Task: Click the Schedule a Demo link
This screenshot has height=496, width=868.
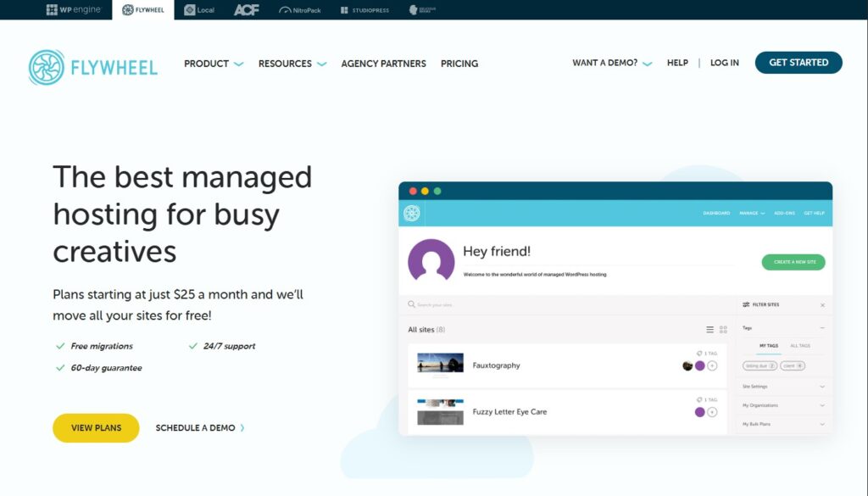Action: (x=200, y=428)
